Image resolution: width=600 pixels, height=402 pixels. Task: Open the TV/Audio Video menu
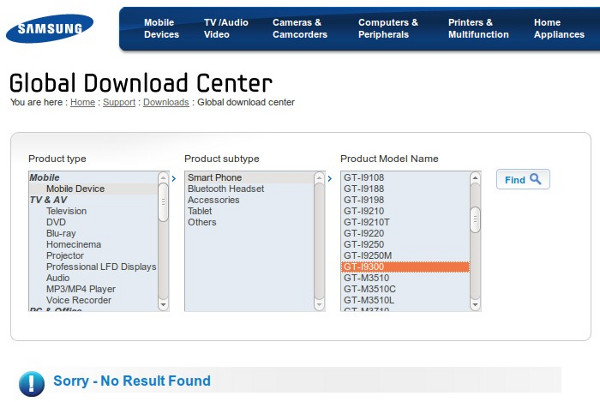click(226, 29)
